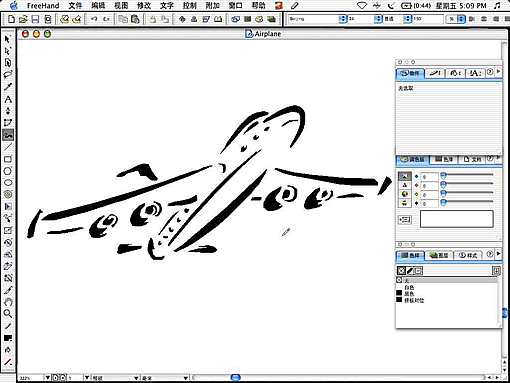The width and height of the screenshot is (510, 383).
Task: Select the Ellipse tool
Action: [8, 183]
